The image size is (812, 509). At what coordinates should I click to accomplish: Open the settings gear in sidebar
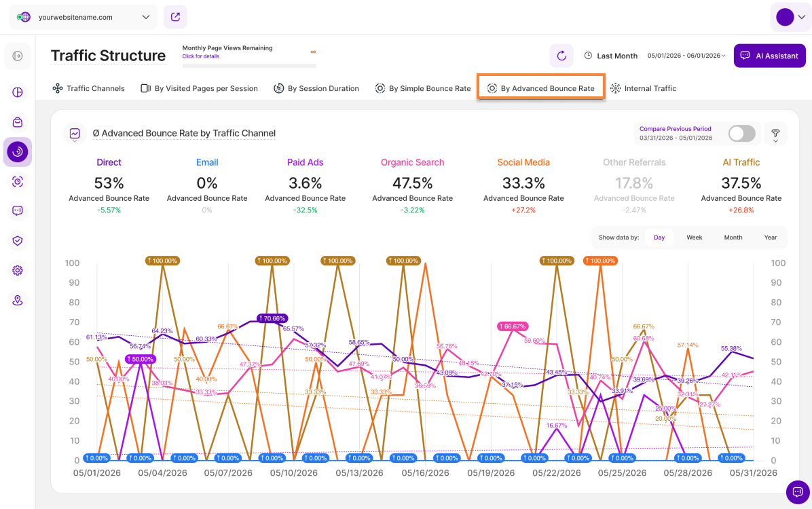point(18,270)
